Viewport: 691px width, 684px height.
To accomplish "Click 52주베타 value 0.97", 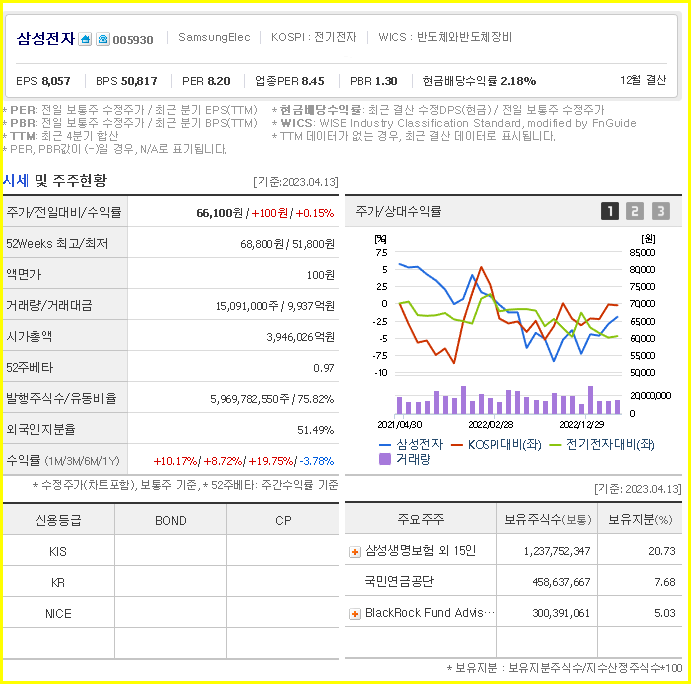I will [324, 368].
